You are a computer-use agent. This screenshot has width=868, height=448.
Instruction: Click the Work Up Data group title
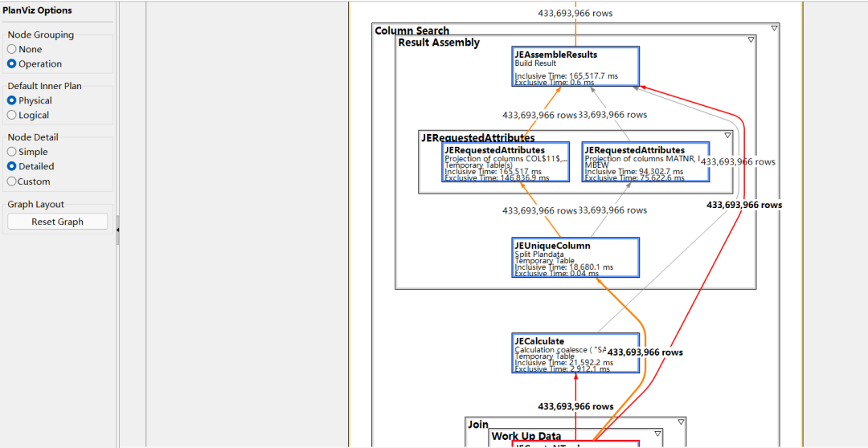[526, 437]
